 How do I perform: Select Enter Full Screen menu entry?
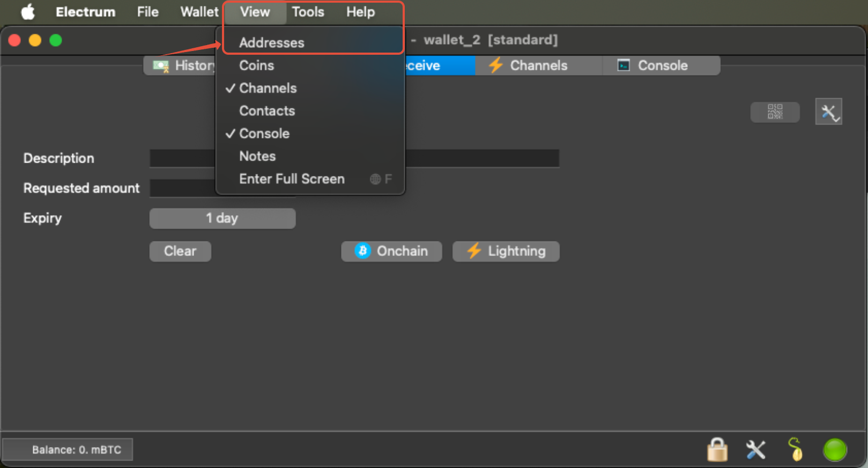pos(310,179)
